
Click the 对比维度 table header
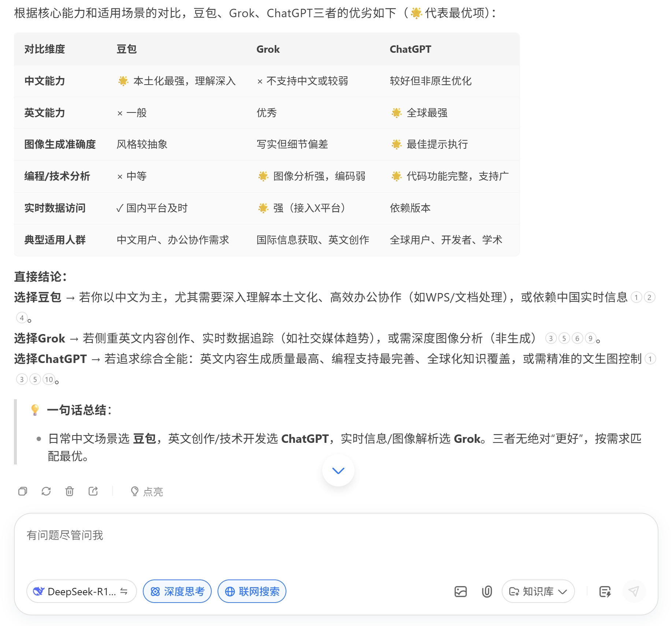[x=45, y=49]
